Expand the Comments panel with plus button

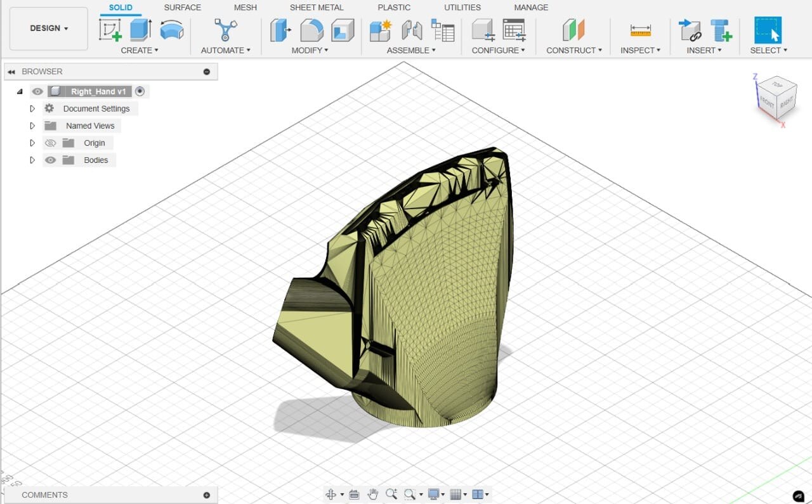(x=206, y=495)
